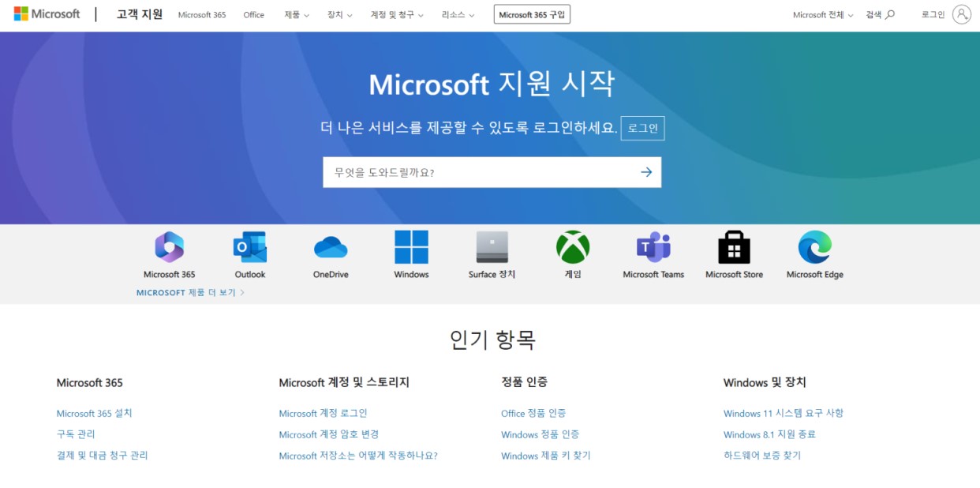The height and width of the screenshot is (488, 980).
Task: Go to 고객 지원 home
Action: click(140, 14)
